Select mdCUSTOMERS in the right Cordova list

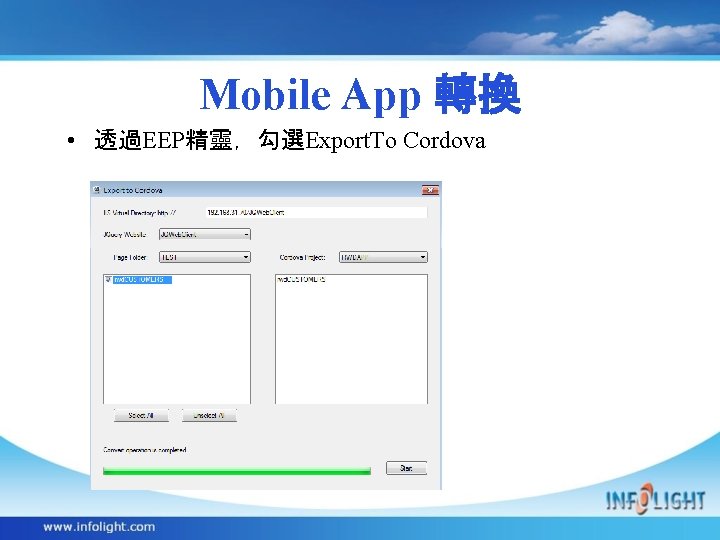click(x=301, y=279)
